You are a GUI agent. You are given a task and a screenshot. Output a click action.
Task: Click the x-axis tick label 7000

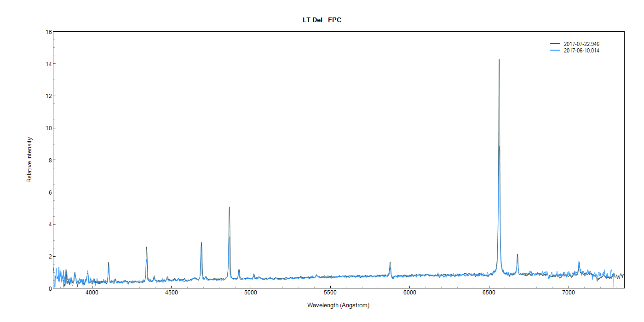pyautogui.click(x=569, y=293)
